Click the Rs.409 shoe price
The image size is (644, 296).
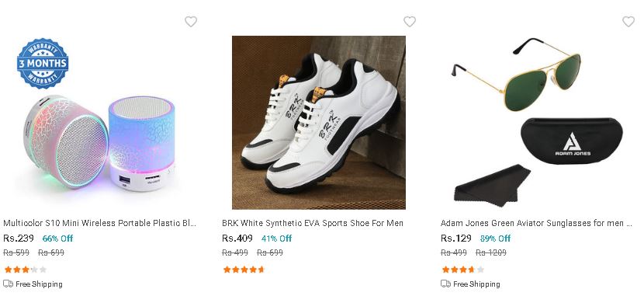(x=237, y=238)
